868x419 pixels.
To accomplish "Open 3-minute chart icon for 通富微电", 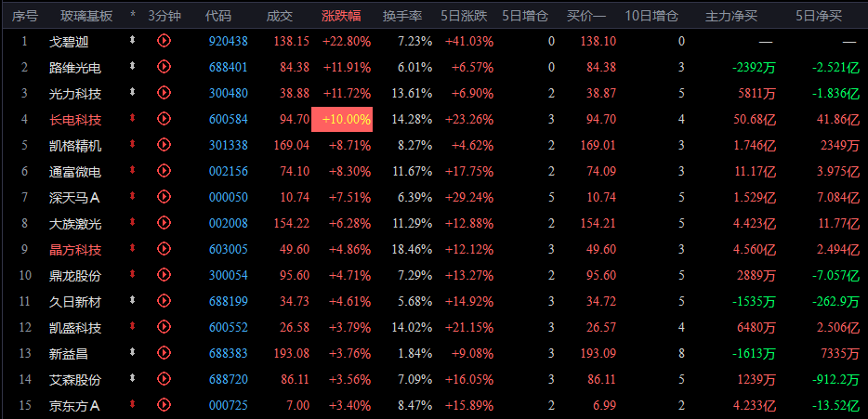I will coord(164,170).
